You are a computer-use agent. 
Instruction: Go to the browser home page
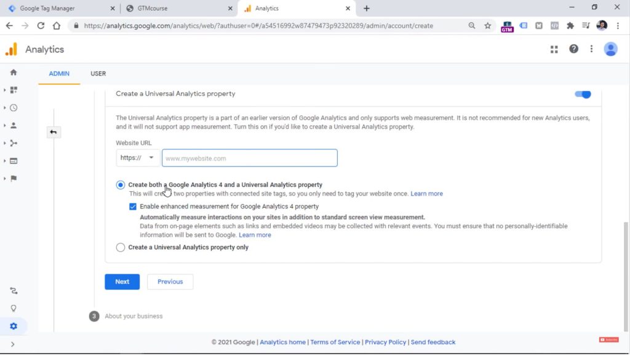(x=56, y=26)
